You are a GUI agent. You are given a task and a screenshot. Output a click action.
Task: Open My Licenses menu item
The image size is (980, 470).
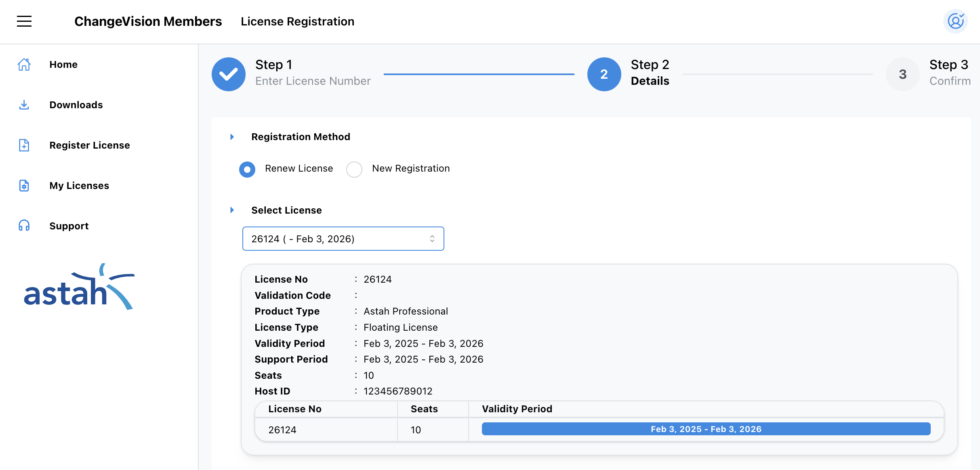pos(79,186)
